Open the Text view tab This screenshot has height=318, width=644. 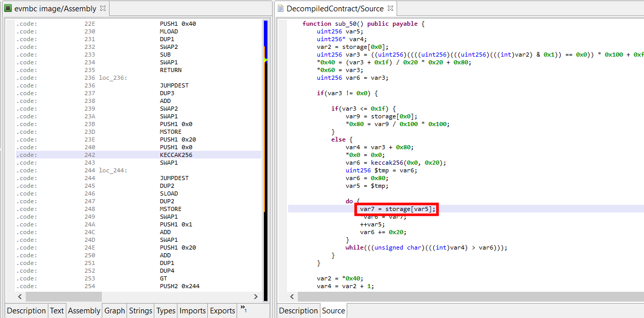pyautogui.click(x=57, y=311)
